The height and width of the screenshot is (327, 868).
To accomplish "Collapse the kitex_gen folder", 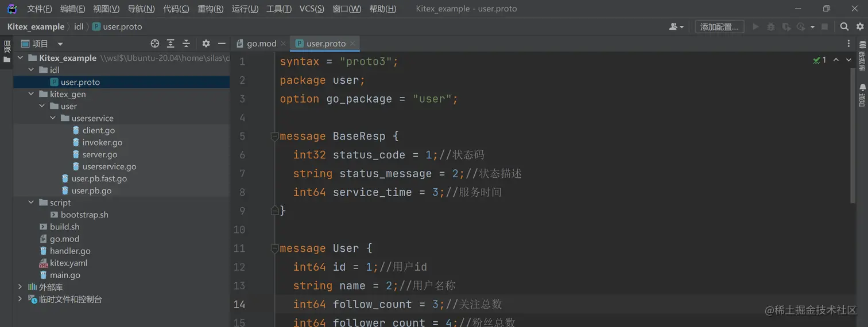I will click(31, 94).
